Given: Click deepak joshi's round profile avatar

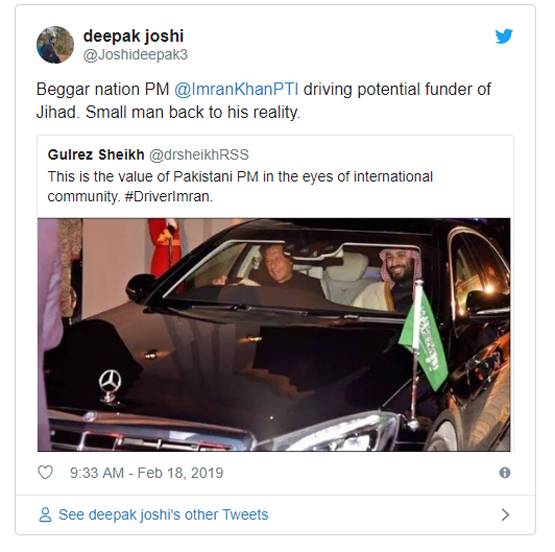Looking at the screenshot, I should (x=55, y=45).
